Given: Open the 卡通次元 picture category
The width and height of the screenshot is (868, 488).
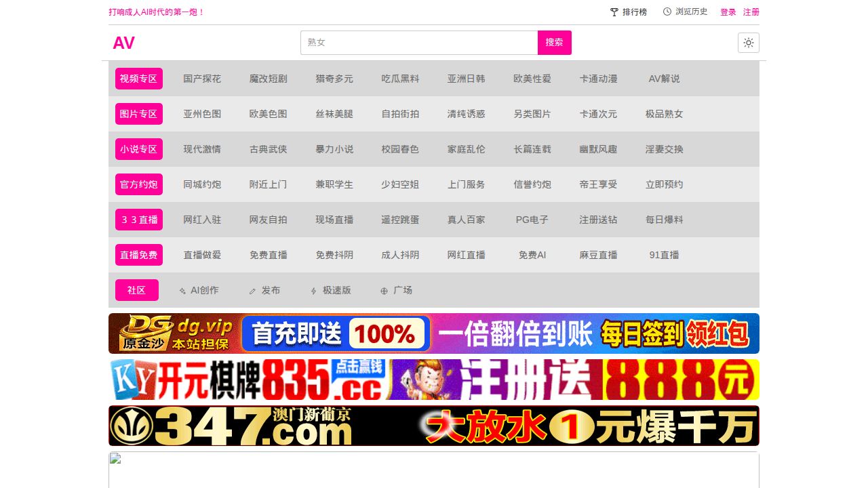Looking at the screenshot, I should coord(599,114).
